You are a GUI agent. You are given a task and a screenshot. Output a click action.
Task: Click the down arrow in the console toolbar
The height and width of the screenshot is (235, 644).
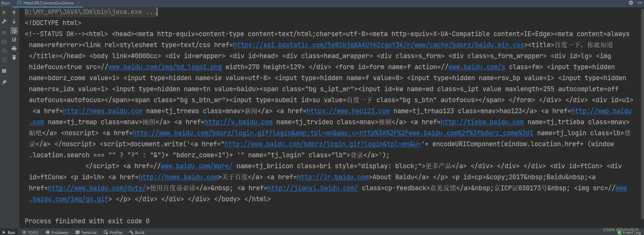pos(14,21)
